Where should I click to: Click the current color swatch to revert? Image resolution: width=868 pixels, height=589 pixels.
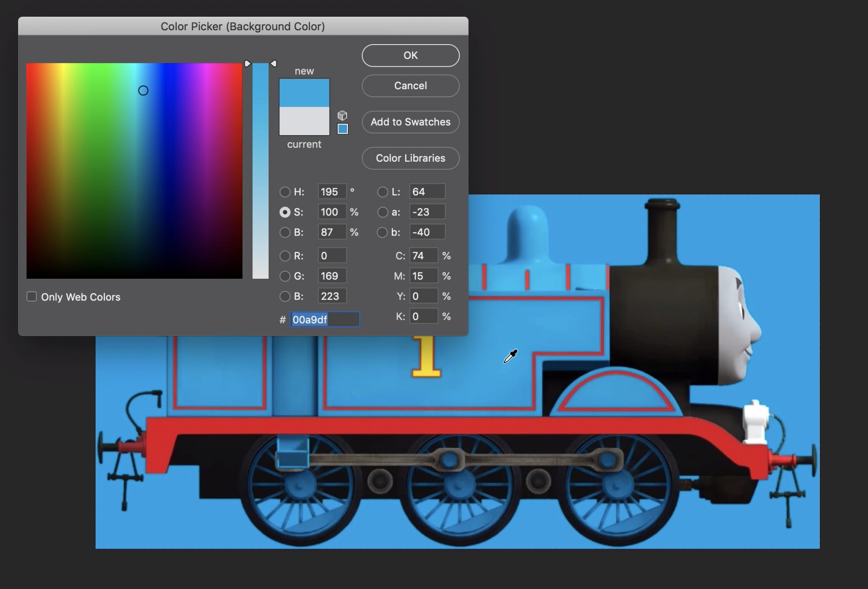tap(304, 121)
